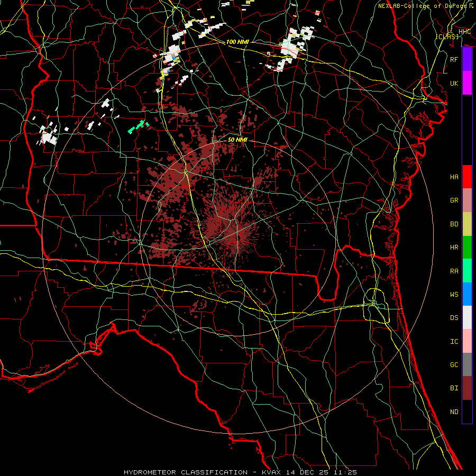Image resolution: width=476 pixels, height=476 pixels.
Task: Click the HA legend label
Action: (454, 177)
